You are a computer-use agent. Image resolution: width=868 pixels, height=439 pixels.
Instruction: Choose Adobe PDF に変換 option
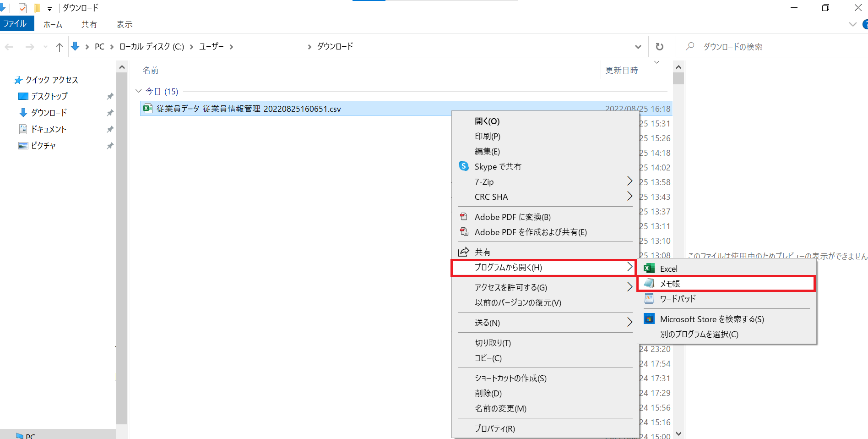(512, 217)
